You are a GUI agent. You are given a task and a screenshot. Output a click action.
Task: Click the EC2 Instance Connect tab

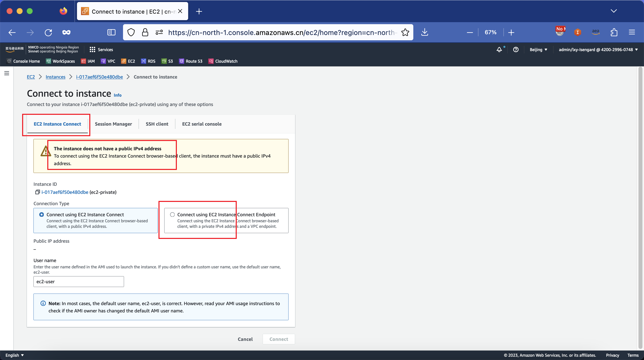[57, 124]
